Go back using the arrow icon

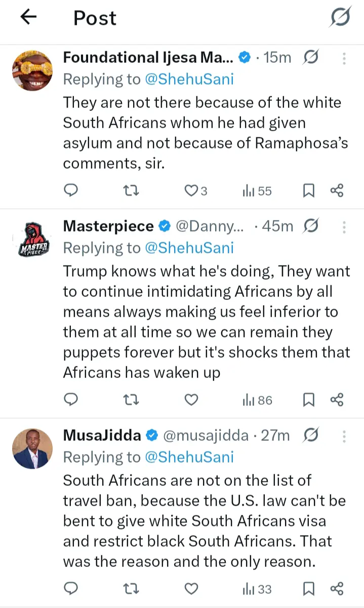[28, 18]
